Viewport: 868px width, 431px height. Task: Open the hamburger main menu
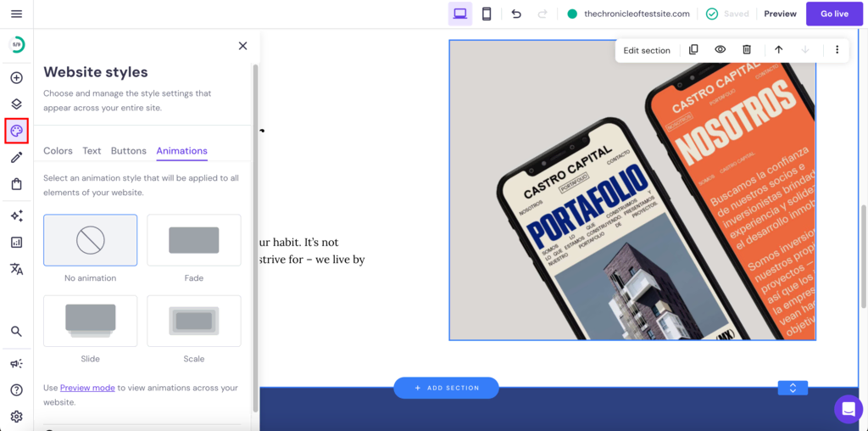click(16, 14)
